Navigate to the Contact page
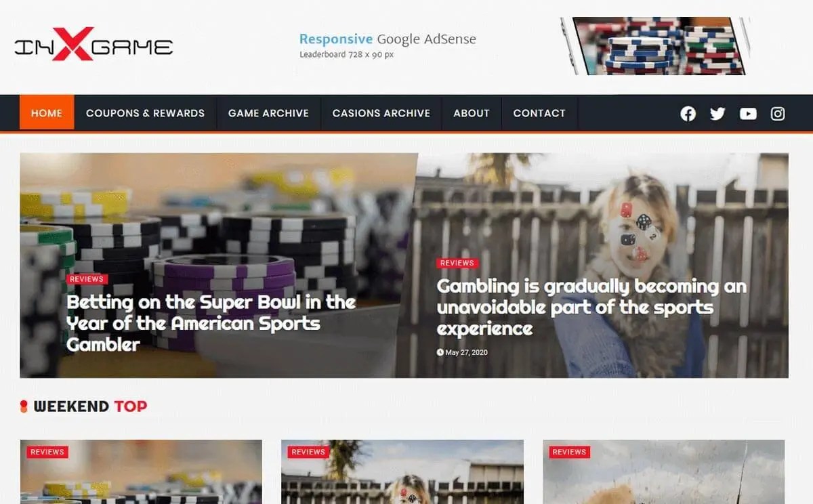The height and width of the screenshot is (504, 813). tap(539, 113)
